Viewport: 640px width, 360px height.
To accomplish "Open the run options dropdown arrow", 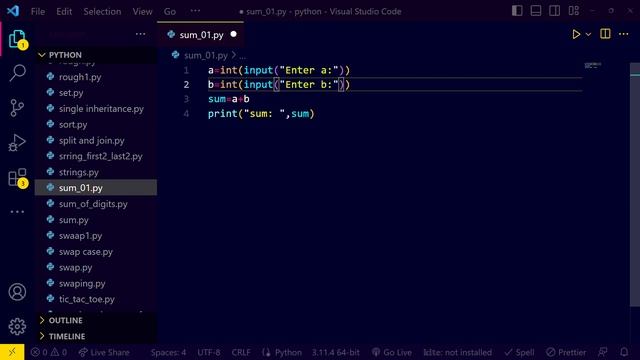I will [x=588, y=35].
